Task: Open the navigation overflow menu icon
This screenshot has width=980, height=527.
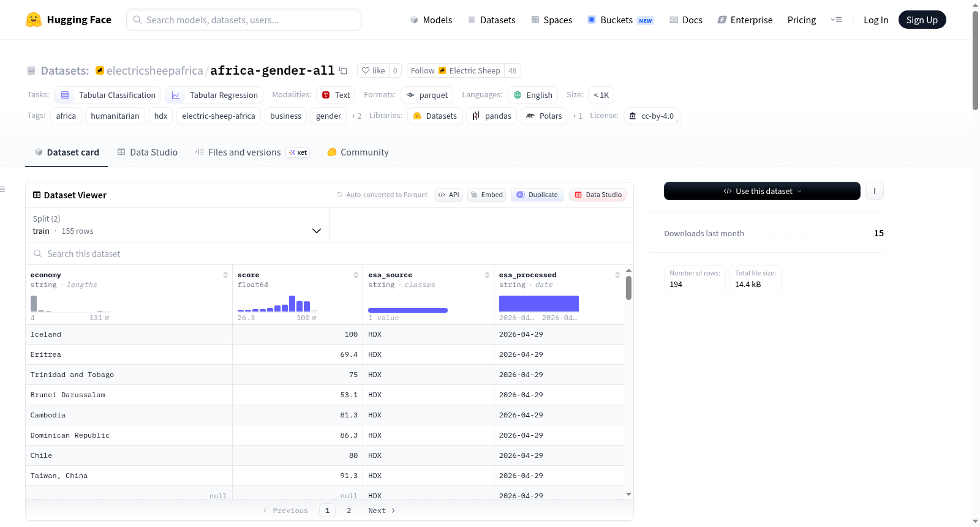Action: pyautogui.click(x=836, y=20)
